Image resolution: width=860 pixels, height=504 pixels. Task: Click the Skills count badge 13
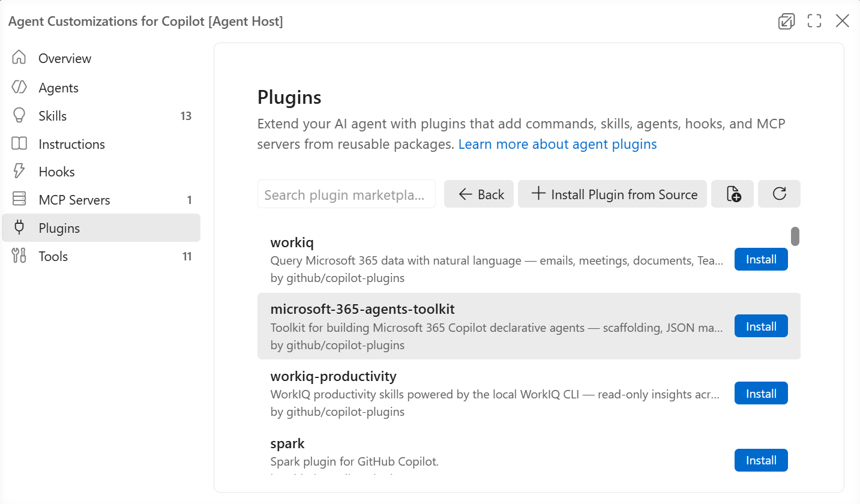click(186, 116)
